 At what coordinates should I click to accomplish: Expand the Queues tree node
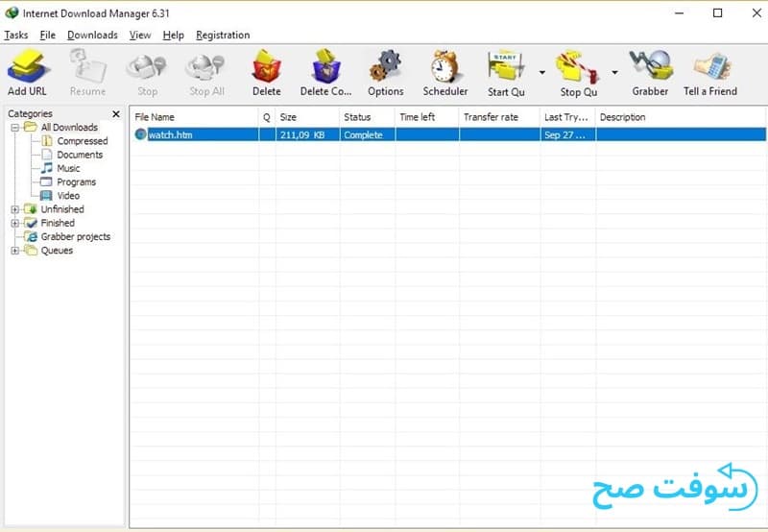[14, 251]
